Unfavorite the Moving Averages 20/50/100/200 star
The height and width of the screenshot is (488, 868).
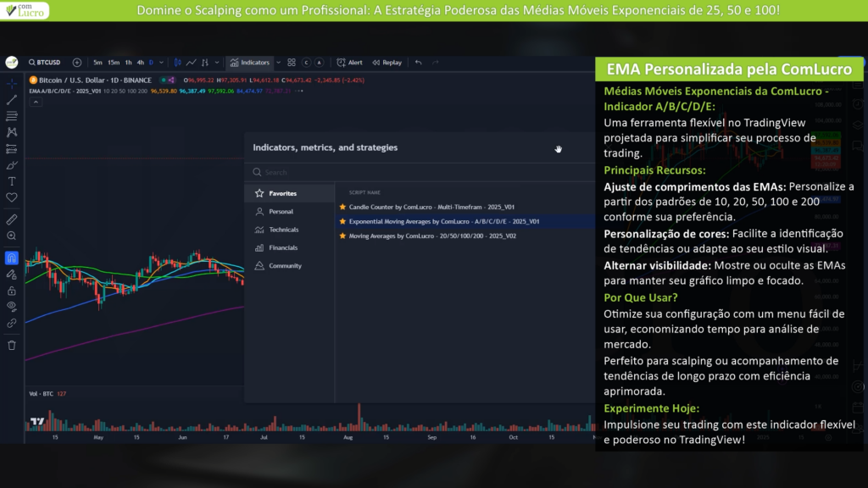point(342,236)
